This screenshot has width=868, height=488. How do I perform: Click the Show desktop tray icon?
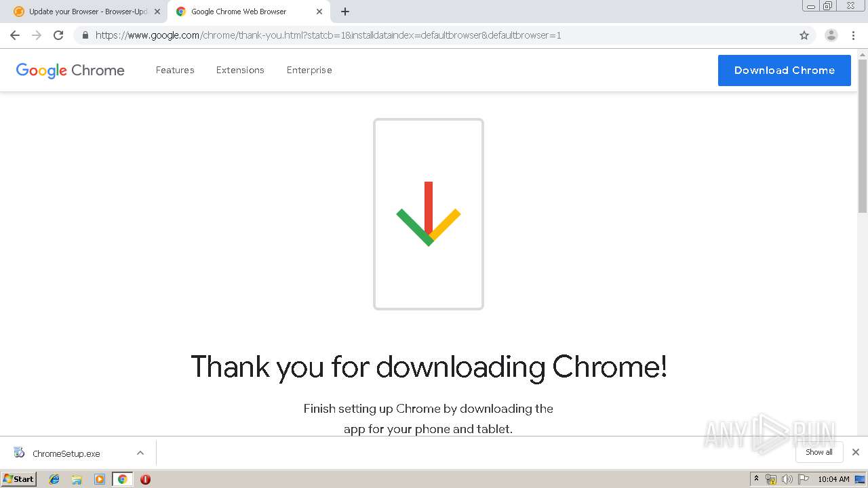click(860, 479)
